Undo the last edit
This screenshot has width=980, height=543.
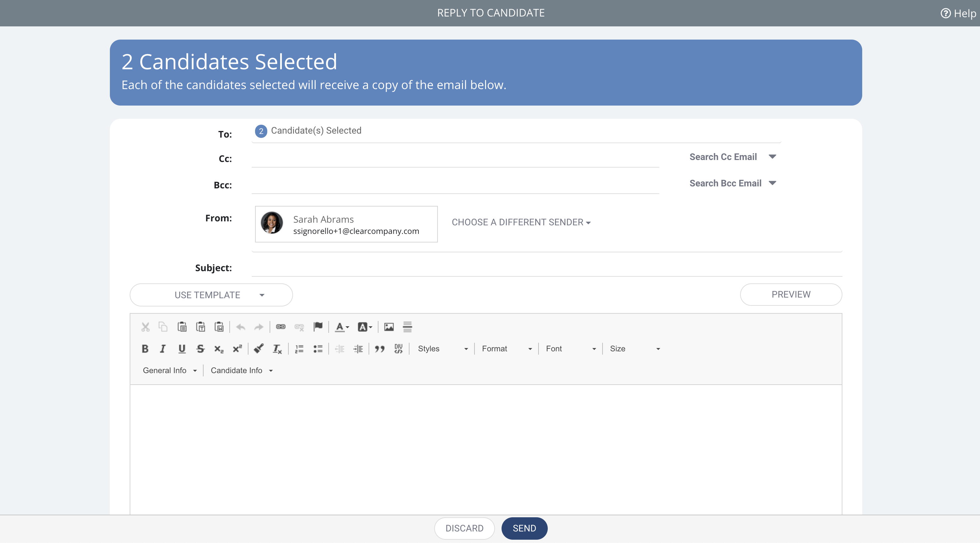point(241,327)
